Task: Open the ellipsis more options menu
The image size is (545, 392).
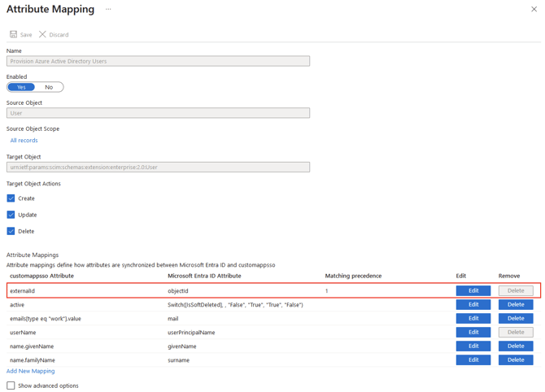Action: tap(108, 10)
